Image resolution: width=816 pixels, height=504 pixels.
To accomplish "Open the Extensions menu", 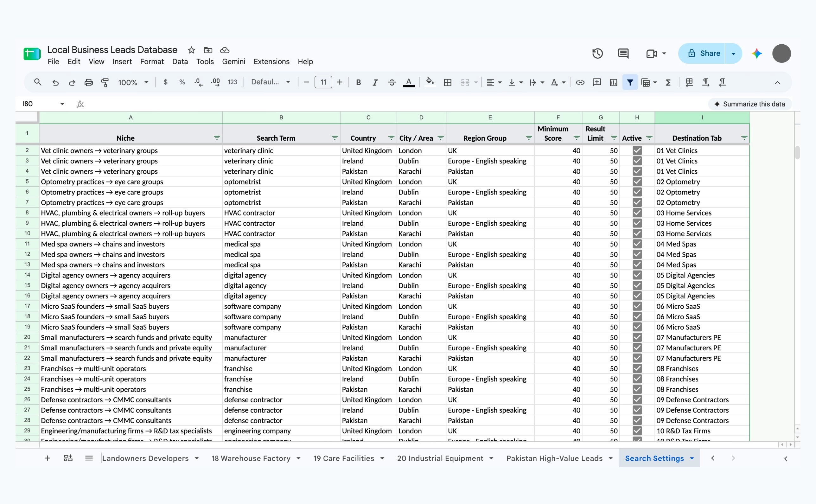I will (x=271, y=62).
